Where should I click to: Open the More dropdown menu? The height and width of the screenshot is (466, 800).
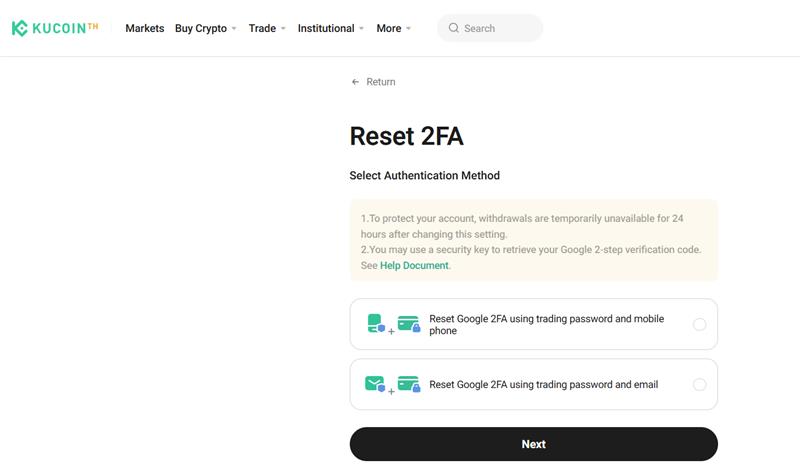pyautogui.click(x=394, y=28)
